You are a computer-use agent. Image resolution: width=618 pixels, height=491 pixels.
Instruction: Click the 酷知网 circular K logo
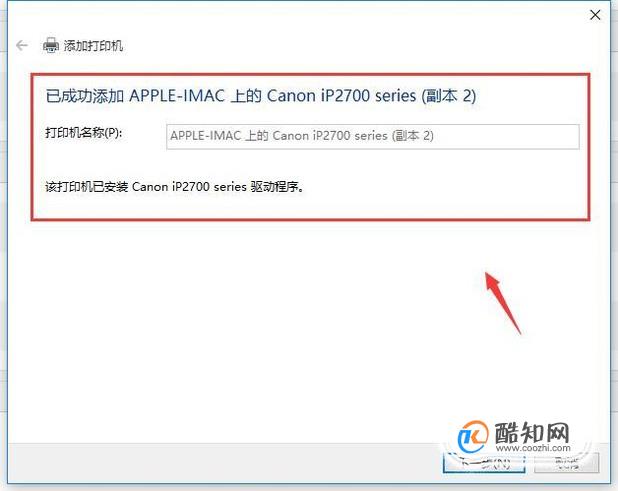pos(473,436)
